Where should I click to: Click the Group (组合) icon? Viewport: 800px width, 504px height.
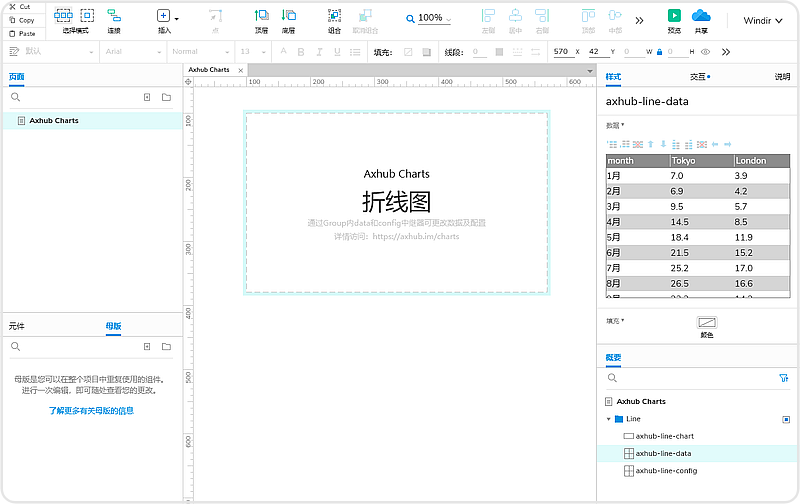point(334,16)
